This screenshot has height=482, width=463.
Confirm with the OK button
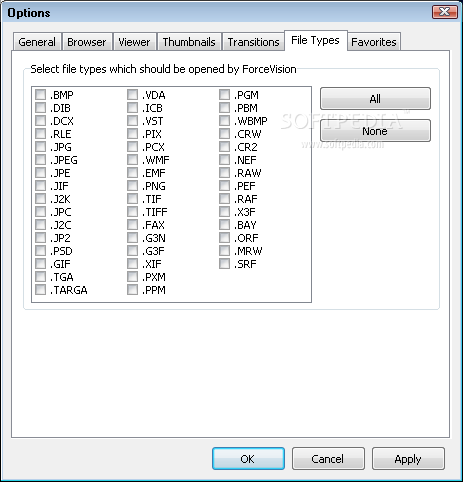click(x=248, y=459)
